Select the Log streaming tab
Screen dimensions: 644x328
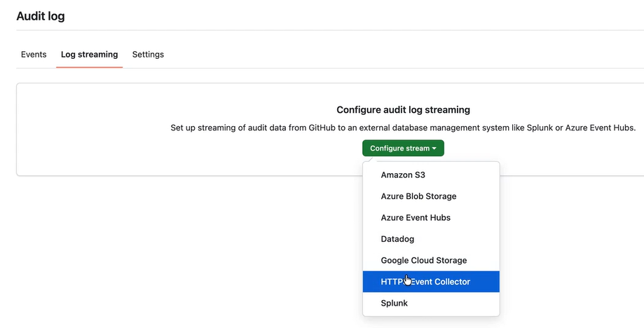click(x=89, y=55)
